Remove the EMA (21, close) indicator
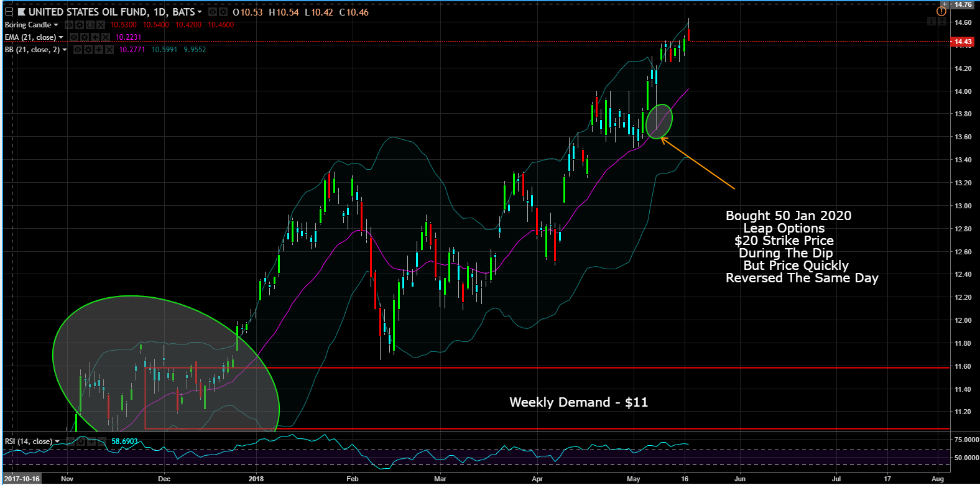980x485 pixels. tap(106, 37)
